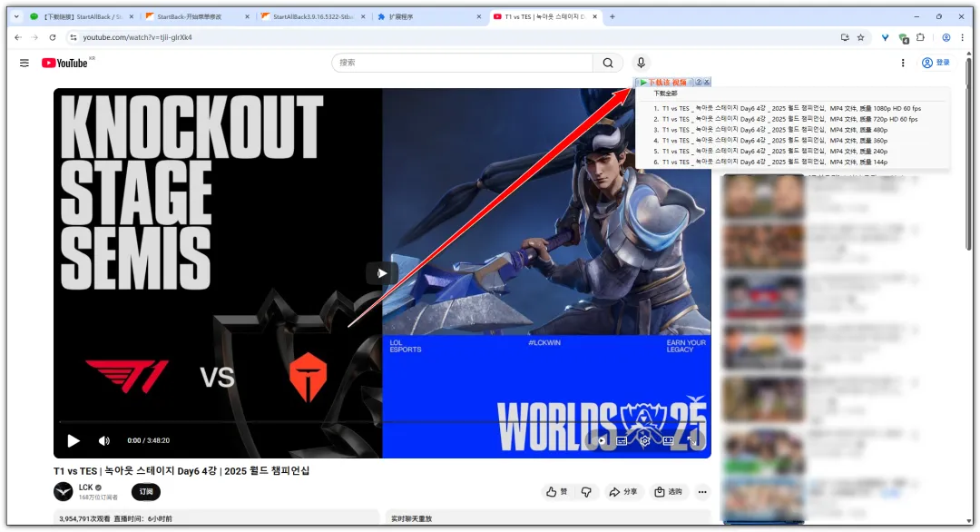980x532 pixels.
Task: Choose the 240p MP4 download entry
Action: coord(770,152)
